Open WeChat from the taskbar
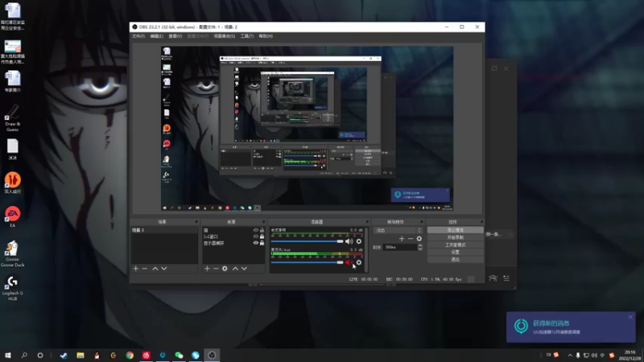 click(x=179, y=356)
